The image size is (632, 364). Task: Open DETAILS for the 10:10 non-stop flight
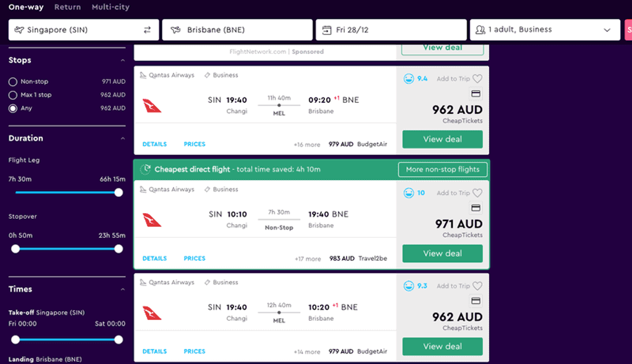155,259
